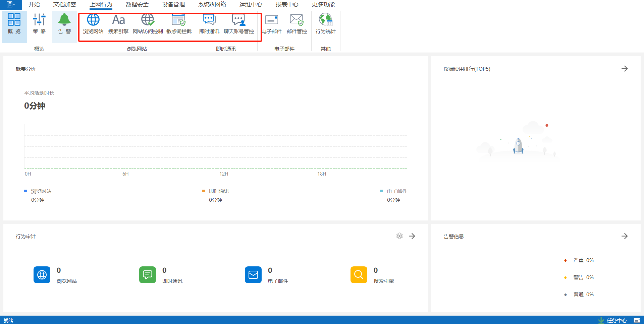This screenshot has width=644, height=324.
Task: Switch to the 数据安全 tab
Action: pyautogui.click(x=137, y=4)
